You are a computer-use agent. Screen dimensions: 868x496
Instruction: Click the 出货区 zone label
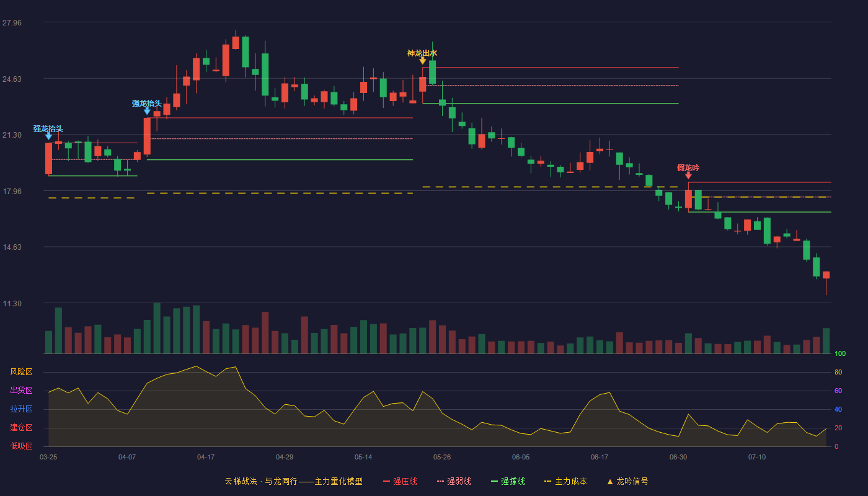(x=21, y=391)
